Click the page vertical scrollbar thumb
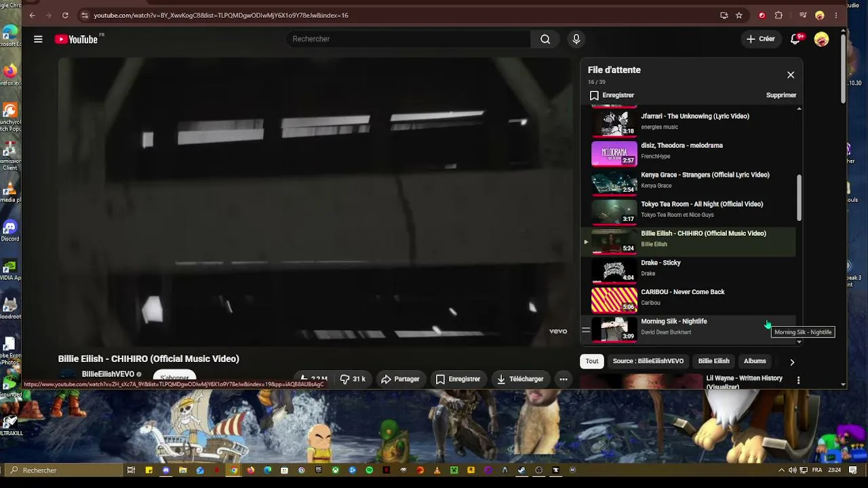Viewport: 868px width, 488px height. tap(843, 68)
